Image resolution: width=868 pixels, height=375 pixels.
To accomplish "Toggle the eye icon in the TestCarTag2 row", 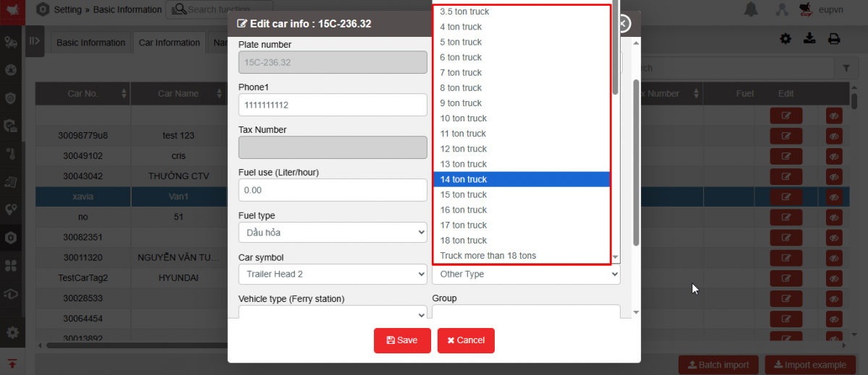I will click(834, 277).
